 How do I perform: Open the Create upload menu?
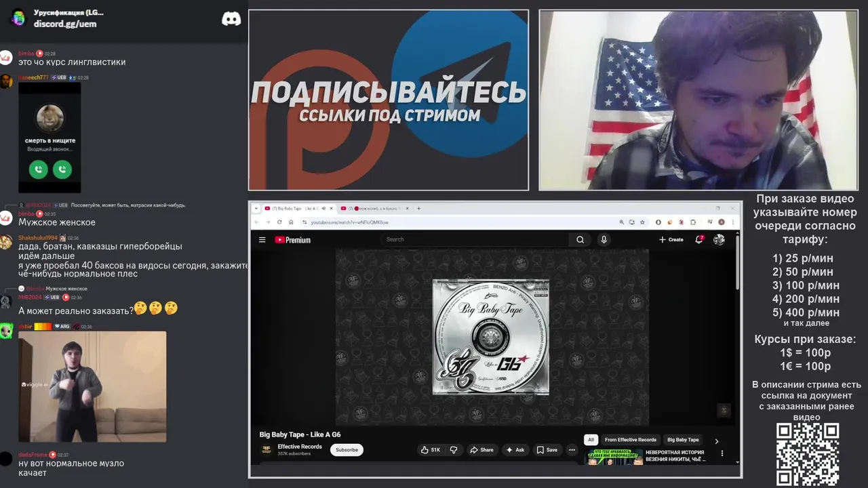click(671, 239)
